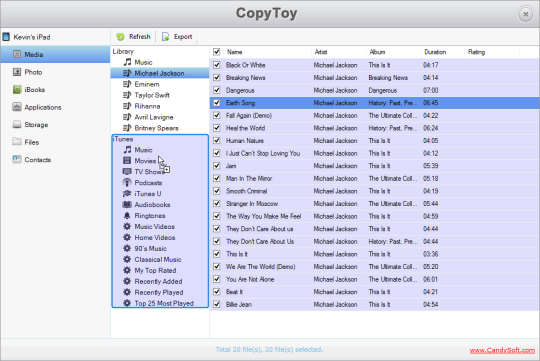Click the Classical Music gear icon
The image size is (540, 361).
(127, 259)
